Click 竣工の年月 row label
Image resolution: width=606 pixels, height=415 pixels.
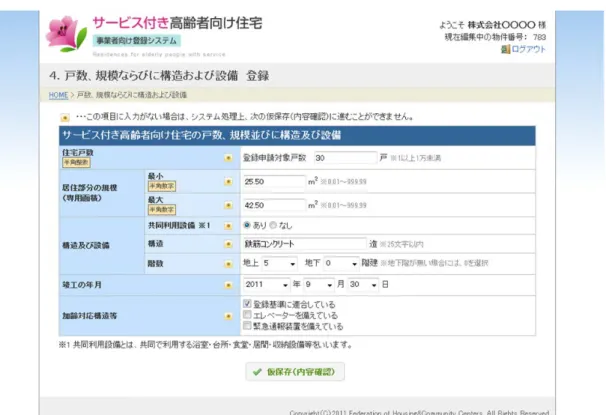[82, 285]
